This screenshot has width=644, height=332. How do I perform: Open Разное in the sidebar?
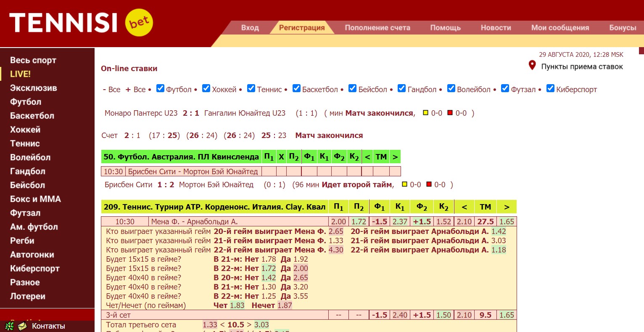point(25,282)
